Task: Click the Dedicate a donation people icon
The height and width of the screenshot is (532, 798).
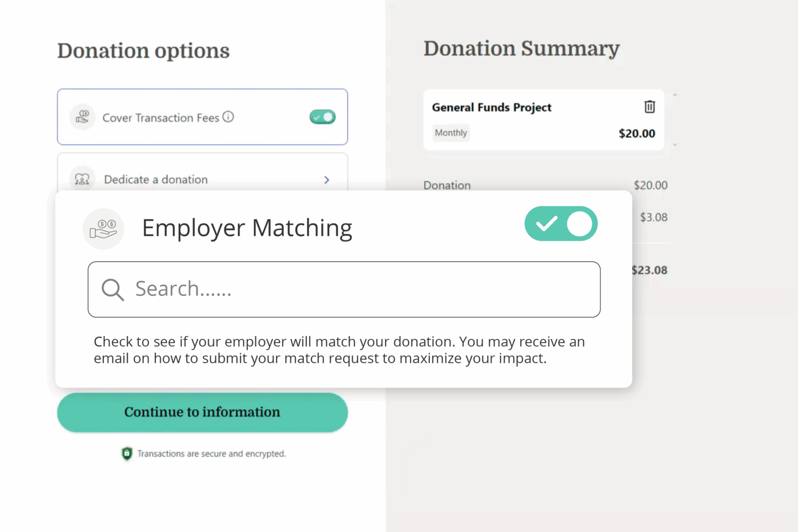Action: point(82,179)
